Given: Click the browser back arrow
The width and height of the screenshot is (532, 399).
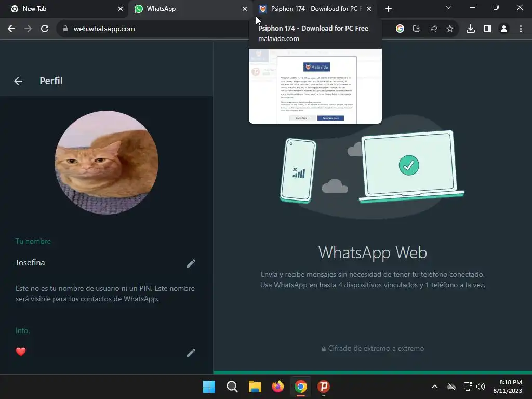Looking at the screenshot, I should click(x=11, y=29).
